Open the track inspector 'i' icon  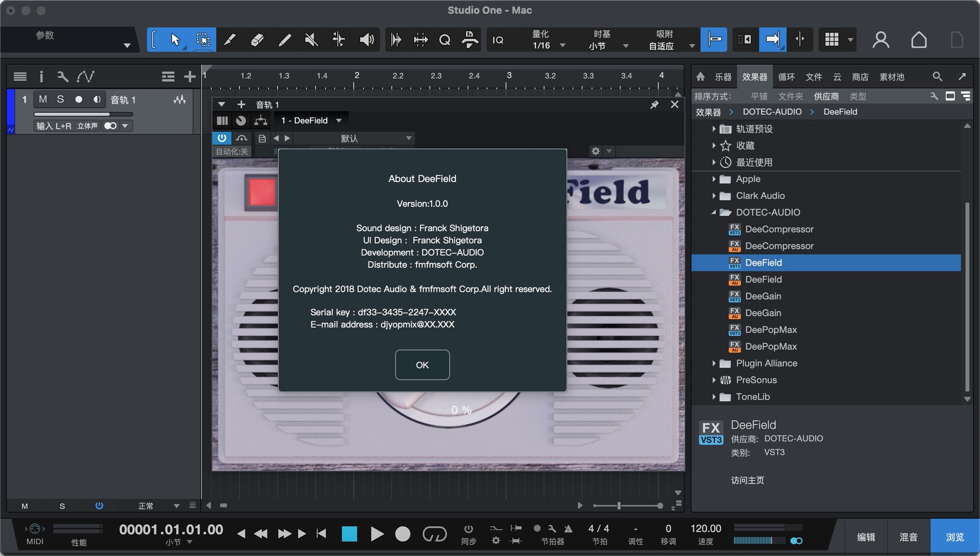(41, 77)
